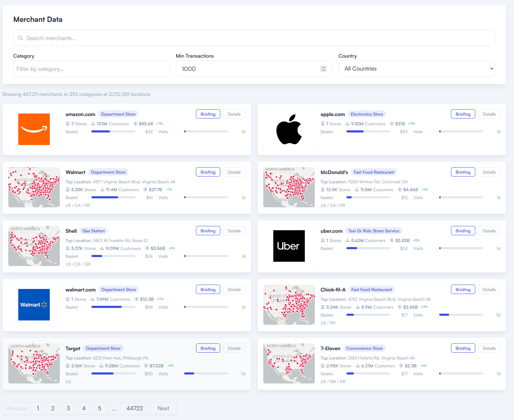Open the Briefing for Target
This screenshot has width=514, height=420.
point(208,348)
